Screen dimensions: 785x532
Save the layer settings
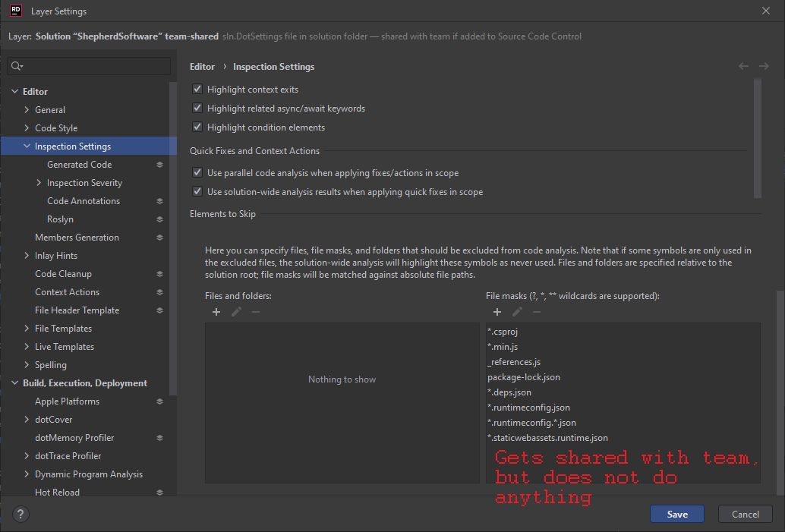click(x=677, y=514)
